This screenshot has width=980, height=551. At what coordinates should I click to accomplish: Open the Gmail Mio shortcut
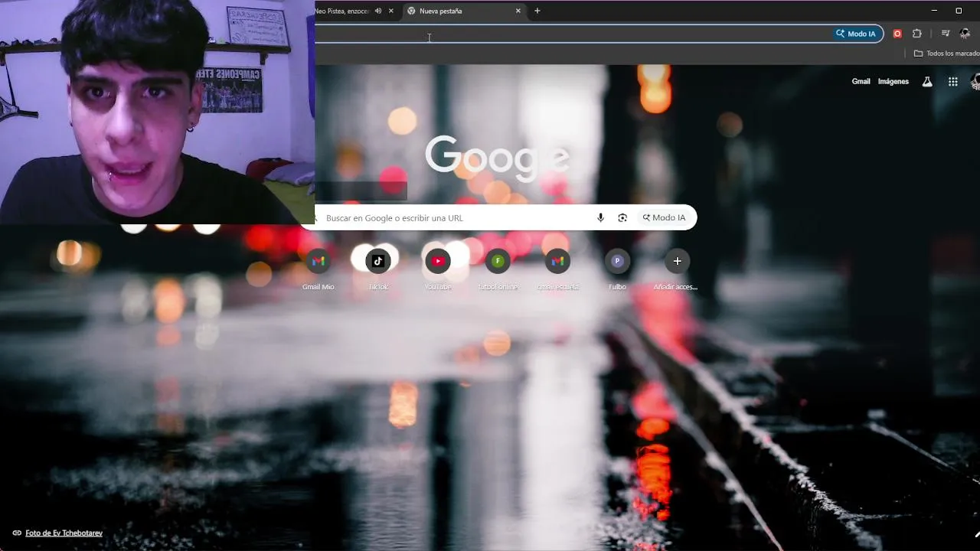(x=318, y=261)
